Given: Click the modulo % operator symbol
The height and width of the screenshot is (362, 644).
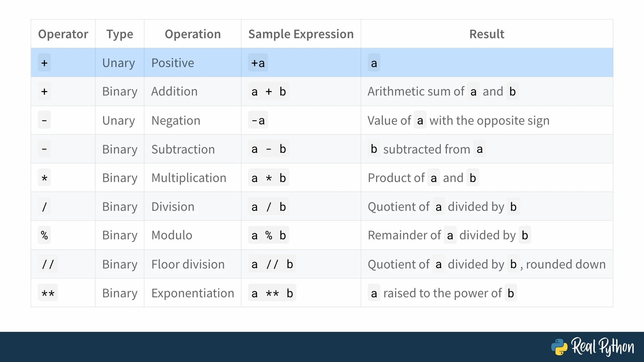Looking at the screenshot, I should click(x=44, y=235).
